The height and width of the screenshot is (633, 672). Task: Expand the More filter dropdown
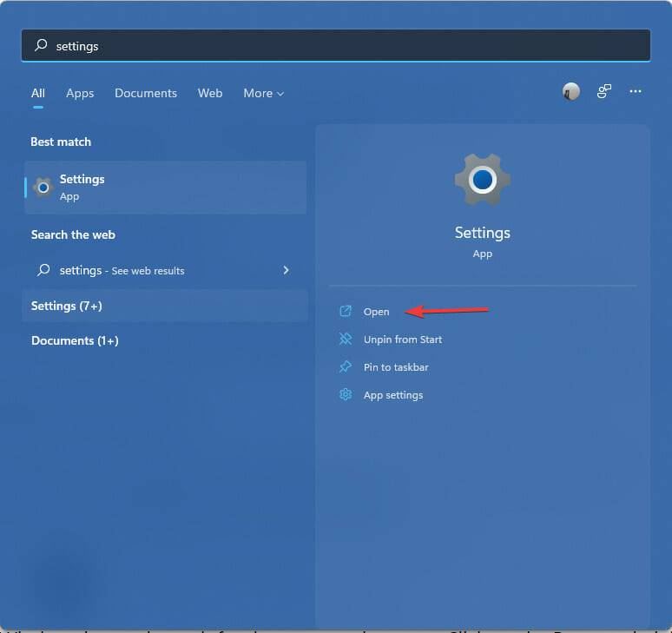[x=263, y=93]
